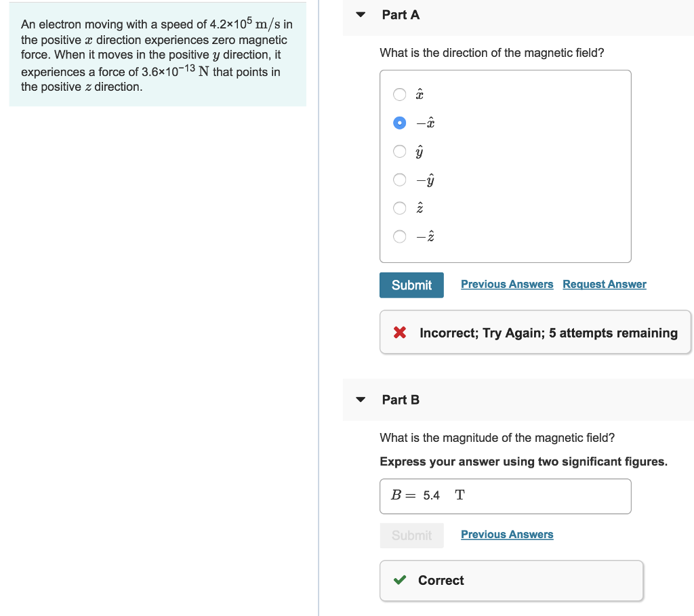This screenshot has height=616, width=694.
Task: Click the red X incorrect icon
Action: (x=400, y=333)
